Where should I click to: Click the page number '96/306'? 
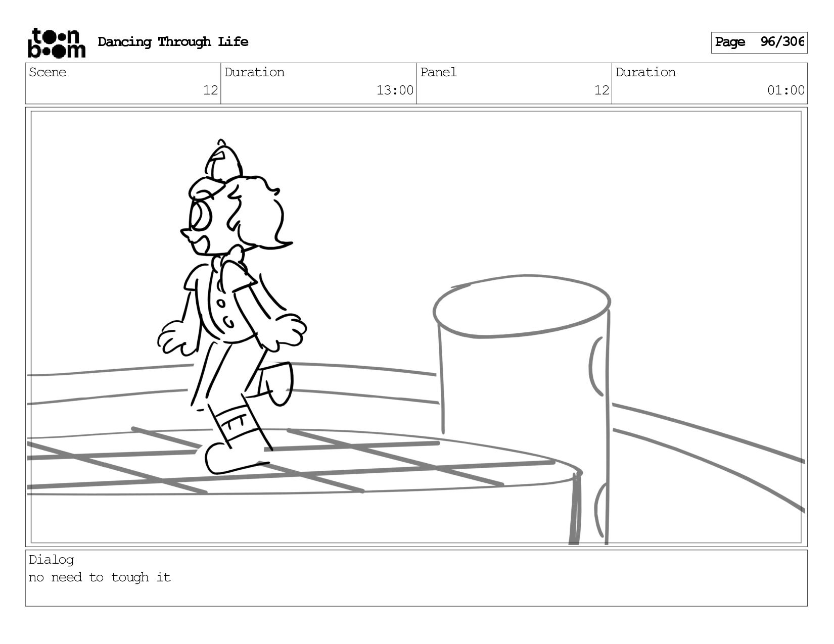tap(782, 42)
